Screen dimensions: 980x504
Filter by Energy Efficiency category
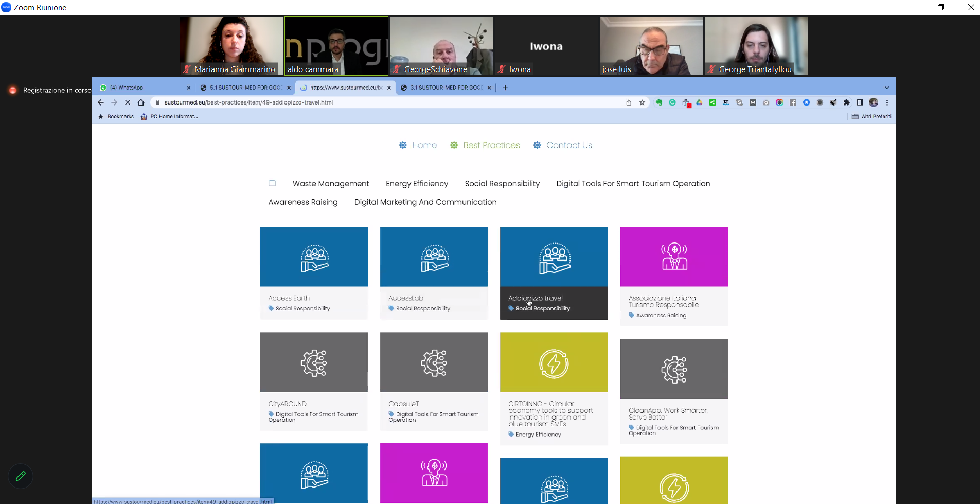[x=417, y=184]
